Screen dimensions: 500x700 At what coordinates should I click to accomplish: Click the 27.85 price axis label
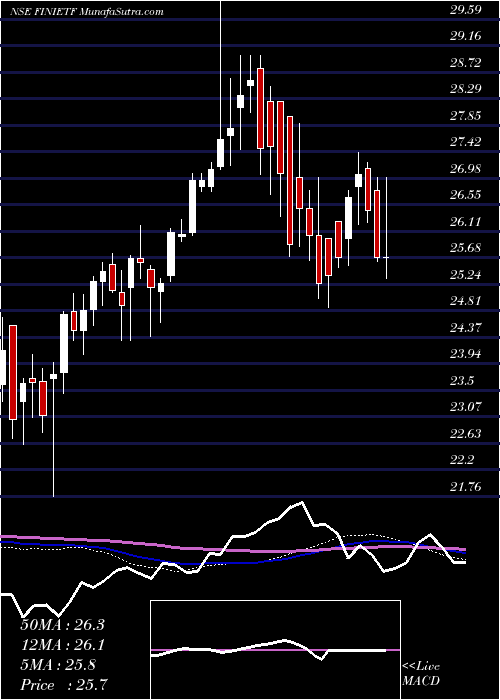click(x=465, y=116)
